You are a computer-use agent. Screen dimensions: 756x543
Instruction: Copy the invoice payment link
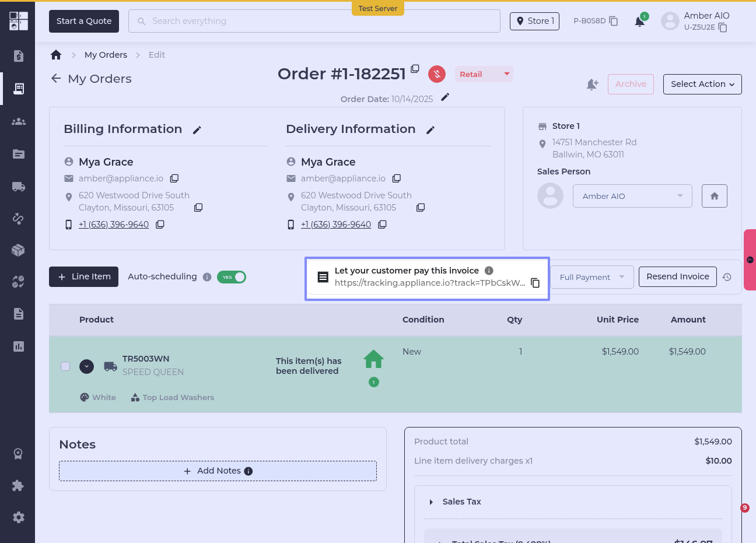point(535,283)
